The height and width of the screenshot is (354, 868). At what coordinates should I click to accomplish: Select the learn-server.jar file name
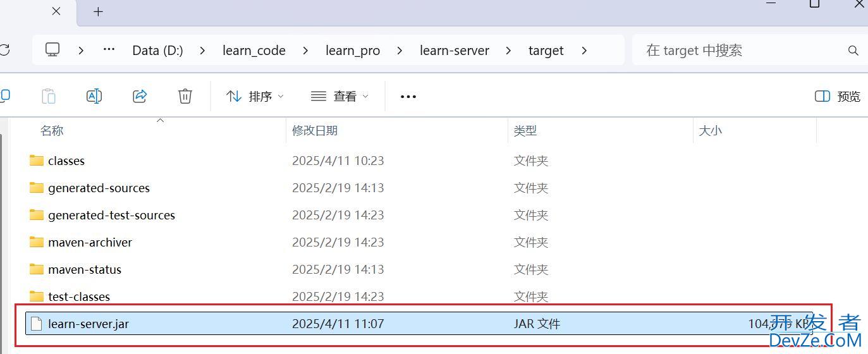[x=89, y=324]
